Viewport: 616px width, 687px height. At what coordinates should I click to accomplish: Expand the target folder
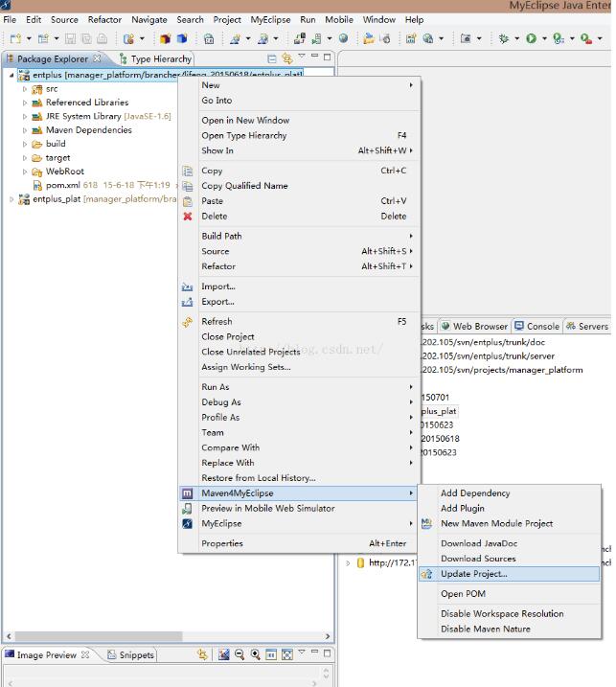point(25,158)
